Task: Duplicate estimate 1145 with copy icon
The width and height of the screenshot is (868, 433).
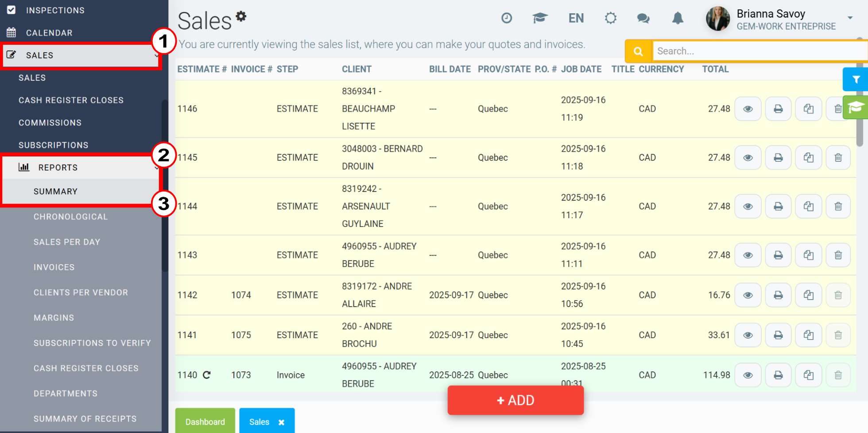Action: [x=808, y=158]
